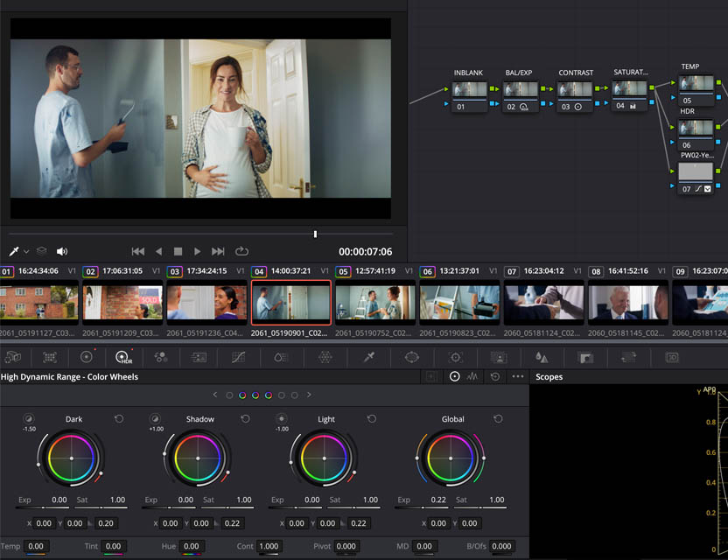Mute the viewer audio
This screenshot has height=560, width=728.
(x=62, y=251)
